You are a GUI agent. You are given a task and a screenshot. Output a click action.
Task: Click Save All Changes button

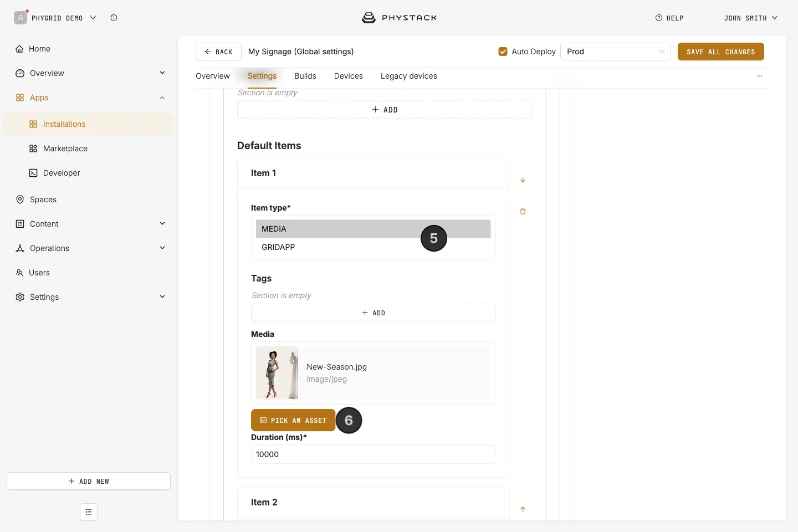[721, 52]
